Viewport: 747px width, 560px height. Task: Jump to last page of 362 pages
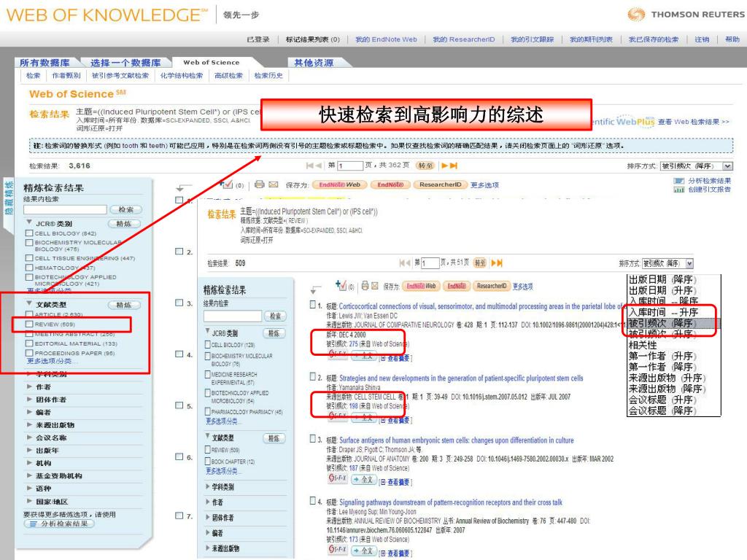click(454, 166)
